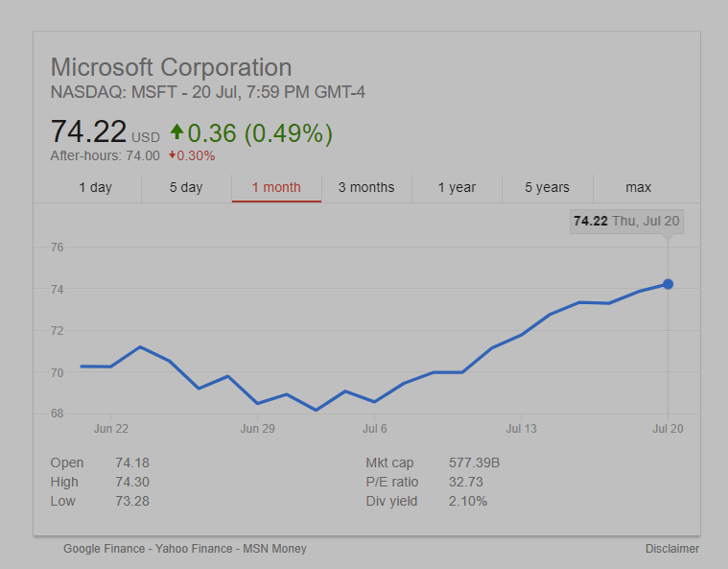Click the green up arrow price-change icon
The image size is (728, 569).
(176, 132)
